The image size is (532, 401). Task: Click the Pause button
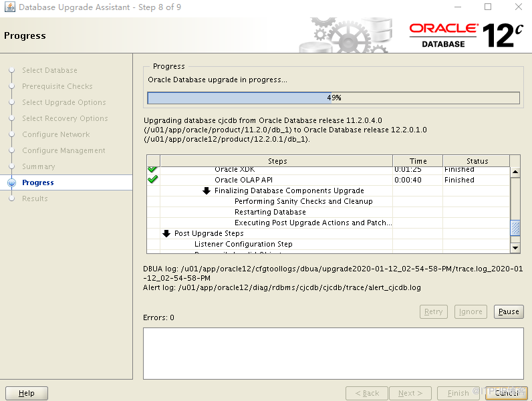tap(509, 311)
